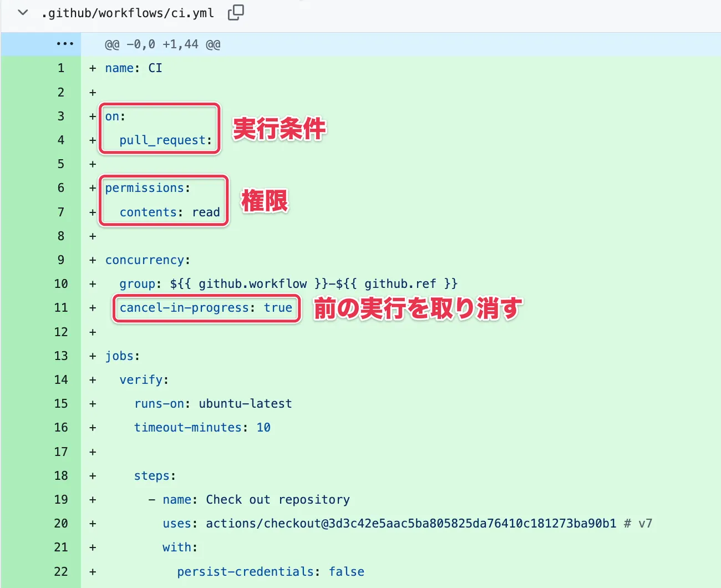This screenshot has height=588, width=721.
Task: Click line number 20
Action: click(x=61, y=523)
